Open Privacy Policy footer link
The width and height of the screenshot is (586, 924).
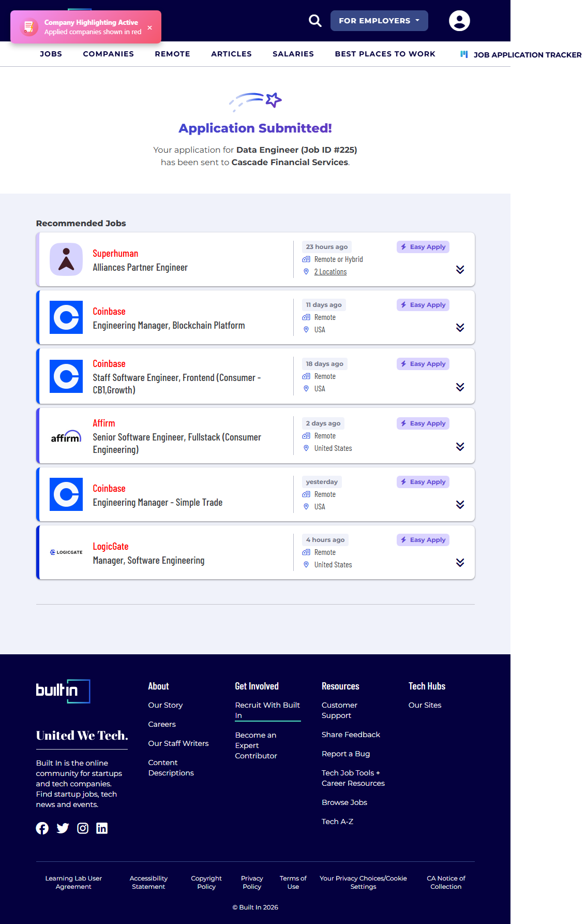[252, 882]
